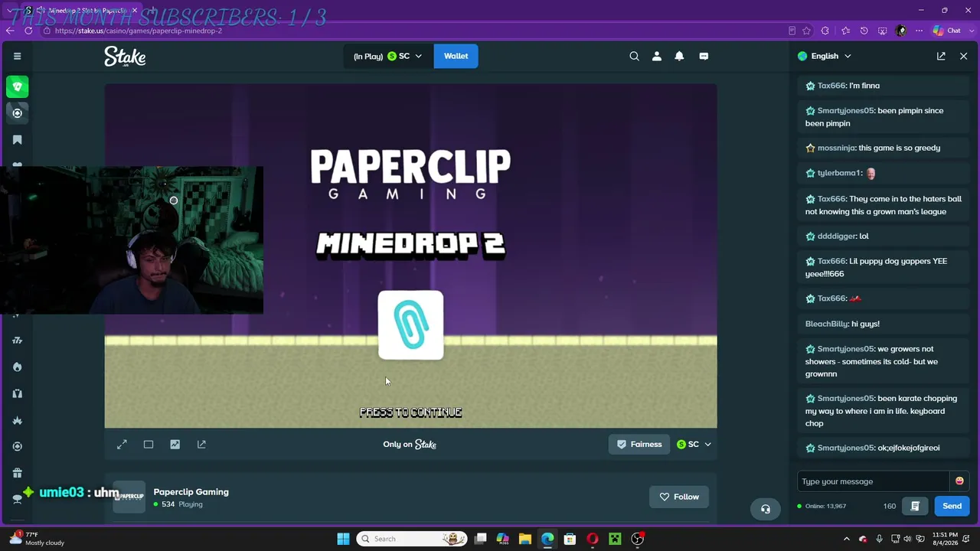Image resolution: width=980 pixels, height=551 pixels.
Task: Click the browser address bar URL
Action: coord(139,31)
